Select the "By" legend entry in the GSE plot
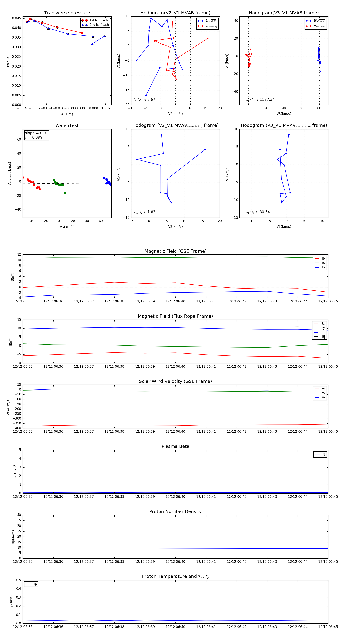 click(x=320, y=263)
